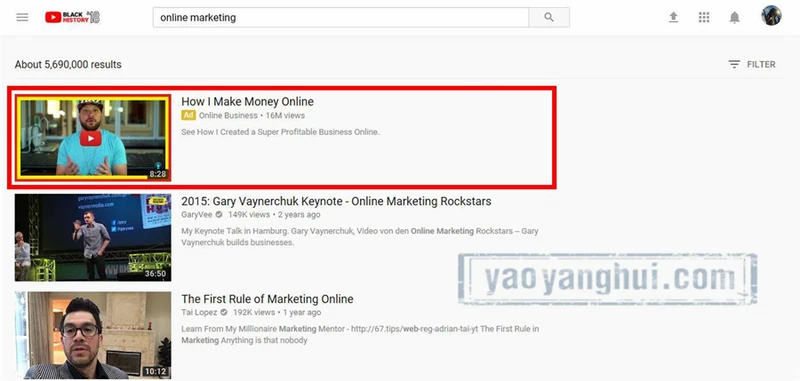
Task: Click the Online Business advertiser name
Action: tap(228, 115)
